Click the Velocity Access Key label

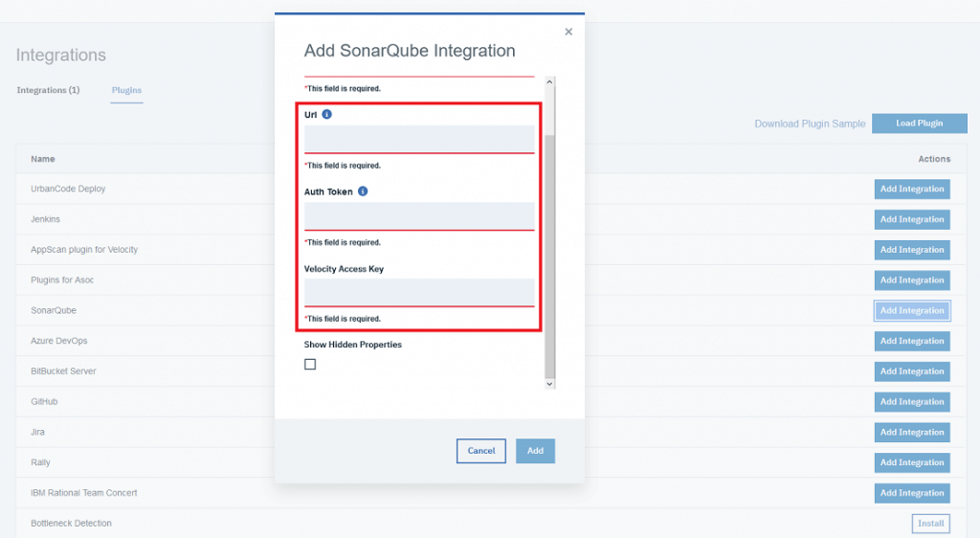pyautogui.click(x=344, y=269)
